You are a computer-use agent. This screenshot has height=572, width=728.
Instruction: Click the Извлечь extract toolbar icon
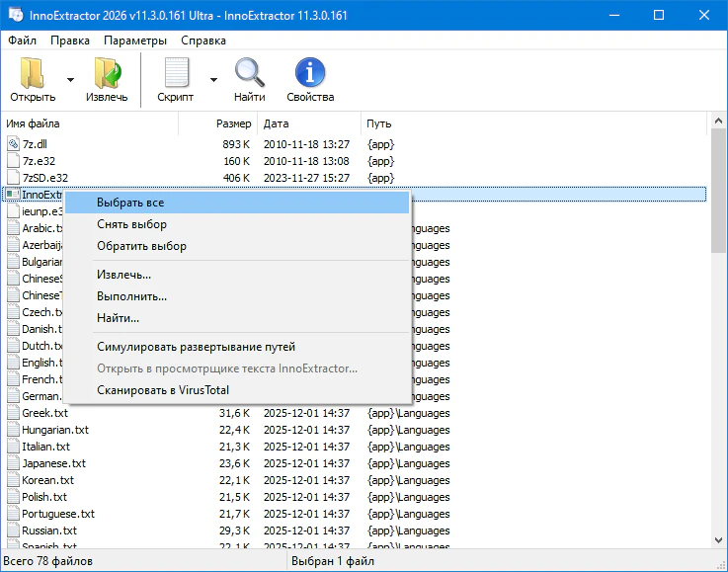tap(107, 74)
